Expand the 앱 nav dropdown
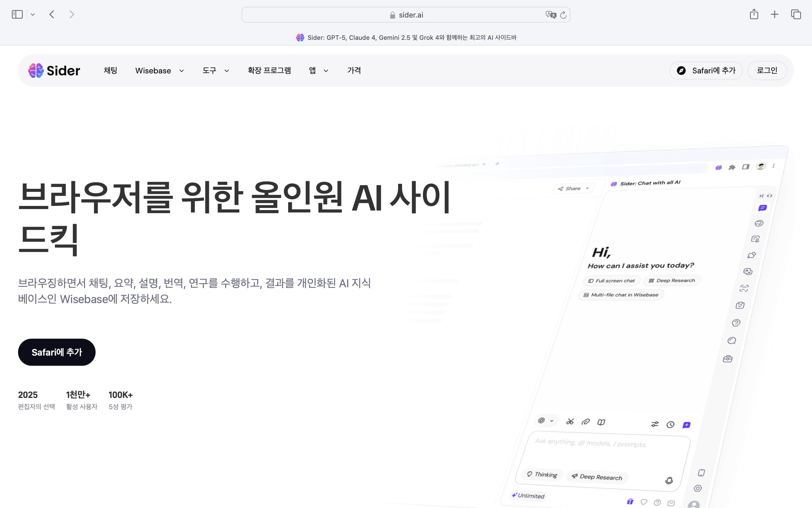Viewport: 812px width, 508px height. [318, 71]
